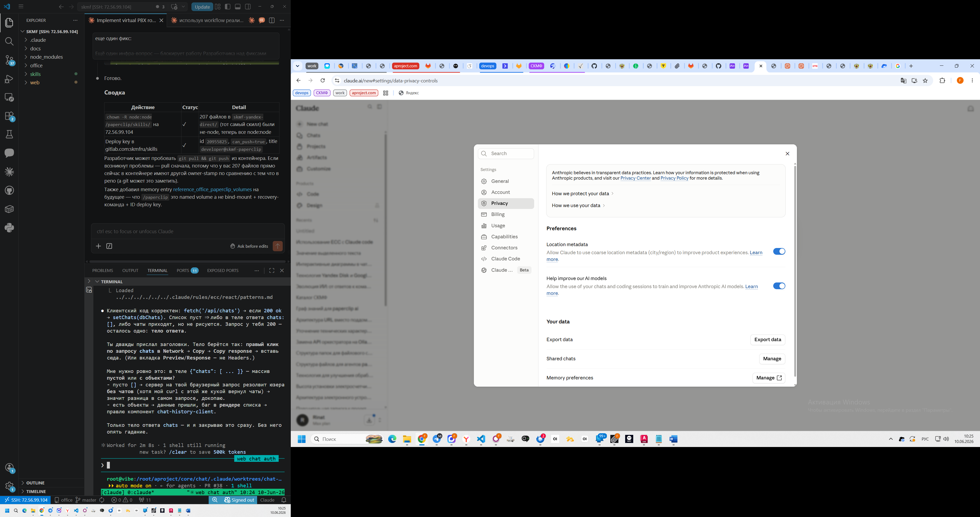Customize VS Code layout from title bar

tap(218, 6)
